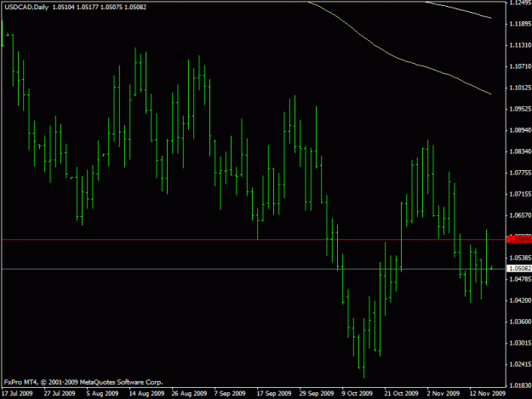Viewport: 532px width, 399px height.
Task: Click the 1.10710 price axis label
Action: (520, 66)
